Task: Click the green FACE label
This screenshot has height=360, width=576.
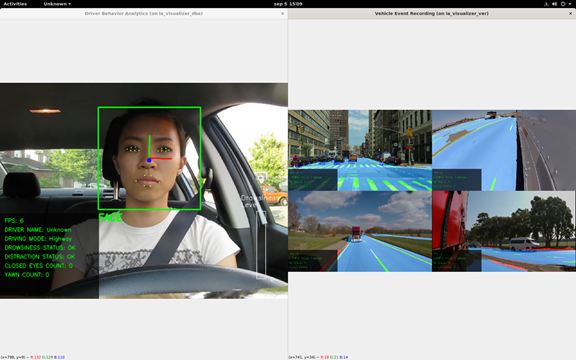Action: click(x=110, y=217)
